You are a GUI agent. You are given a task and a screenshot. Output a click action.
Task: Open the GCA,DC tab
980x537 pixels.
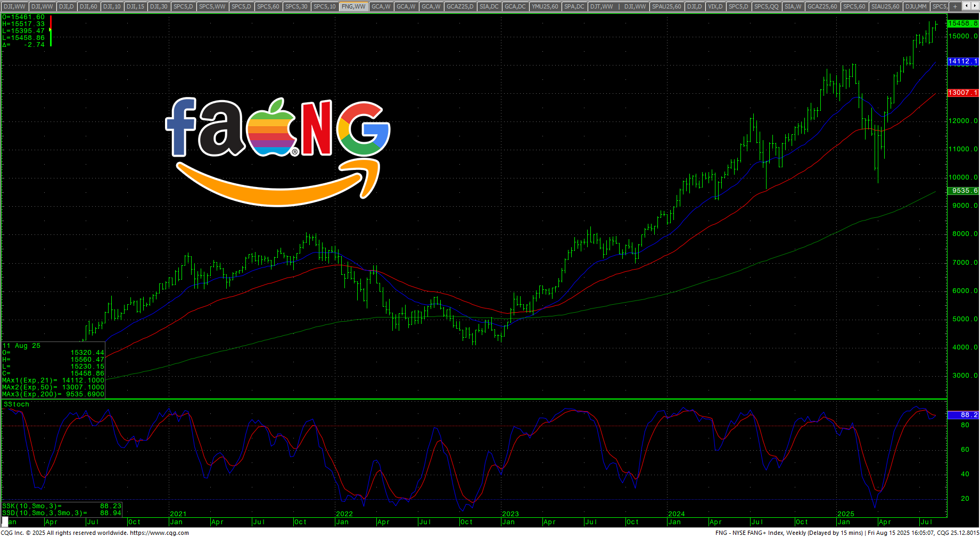click(x=515, y=6)
